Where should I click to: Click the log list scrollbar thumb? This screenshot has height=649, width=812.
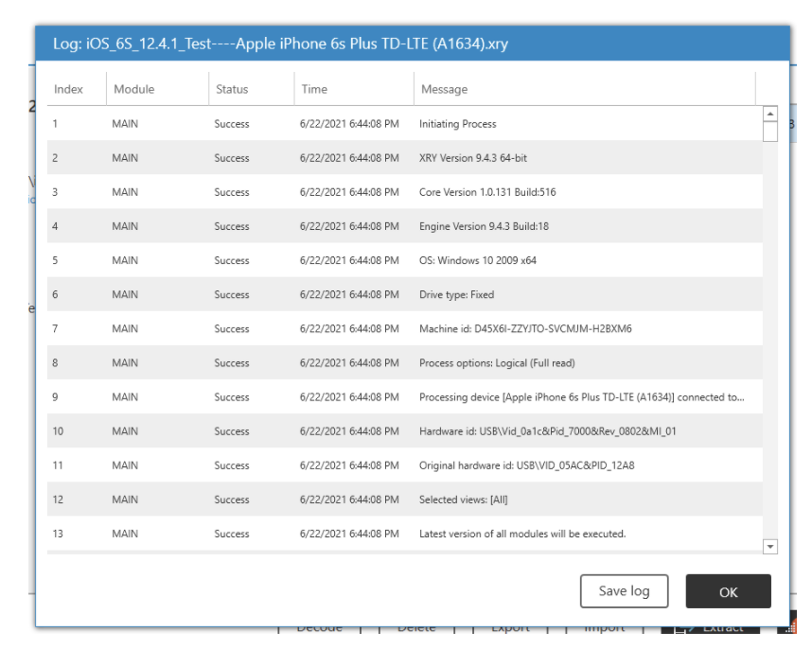(770, 132)
